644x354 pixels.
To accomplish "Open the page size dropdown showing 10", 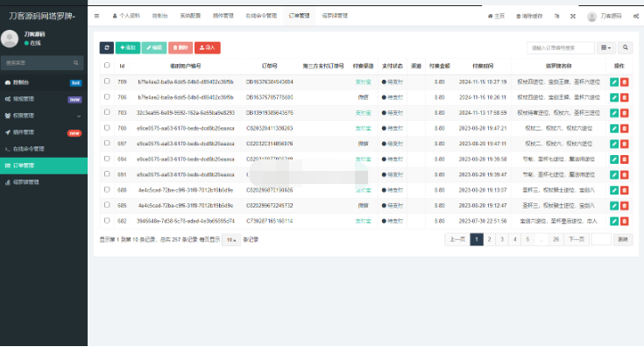I will click(x=231, y=240).
